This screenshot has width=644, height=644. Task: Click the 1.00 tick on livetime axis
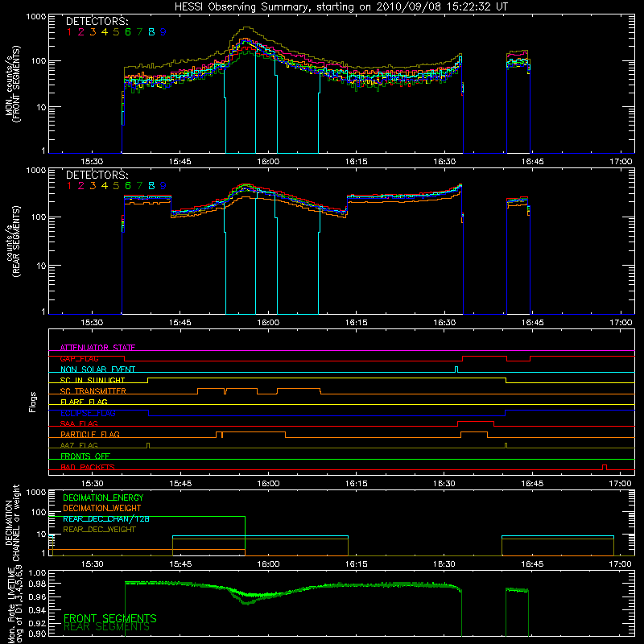38,573
